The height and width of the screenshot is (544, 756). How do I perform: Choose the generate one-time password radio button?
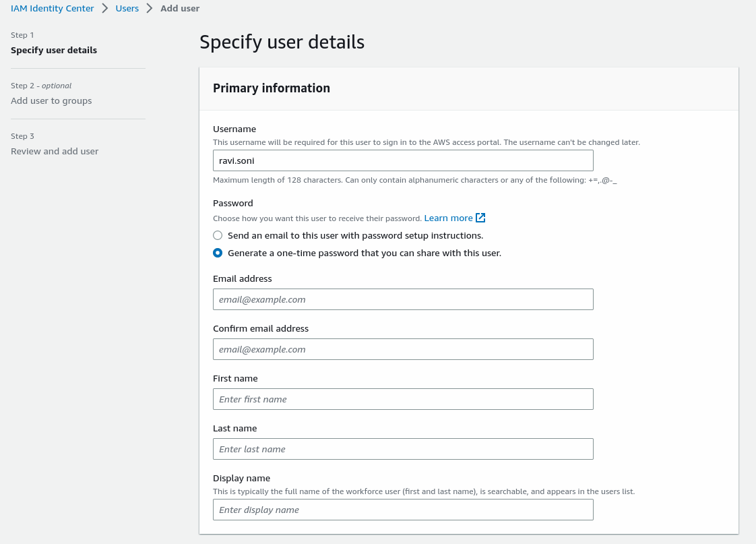tap(218, 253)
